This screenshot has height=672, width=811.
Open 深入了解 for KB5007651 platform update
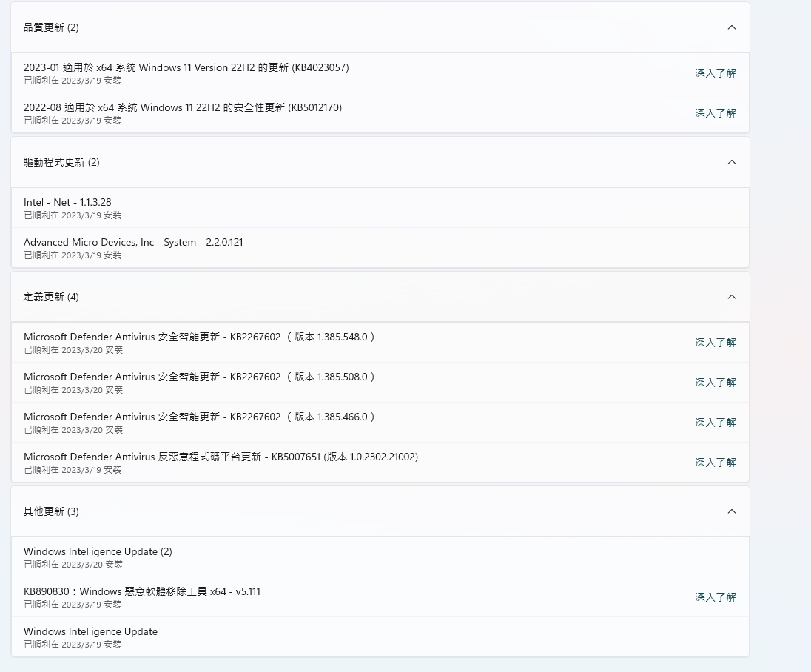tap(716, 463)
